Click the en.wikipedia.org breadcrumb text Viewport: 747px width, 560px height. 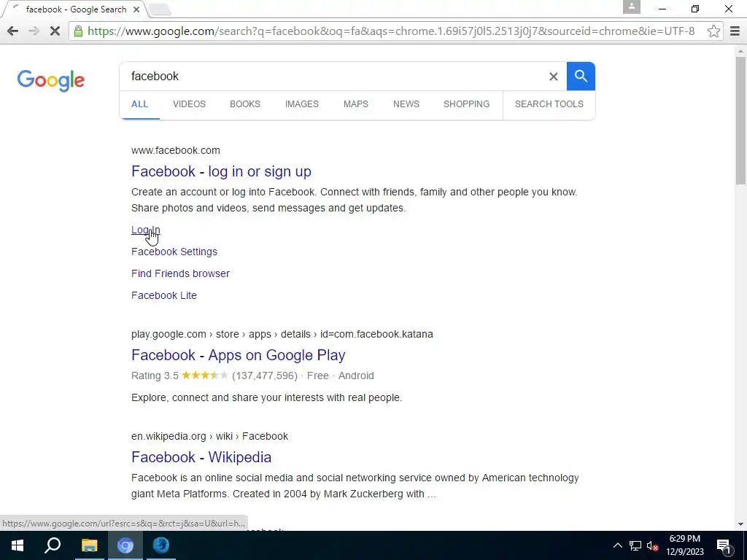point(209,436)
